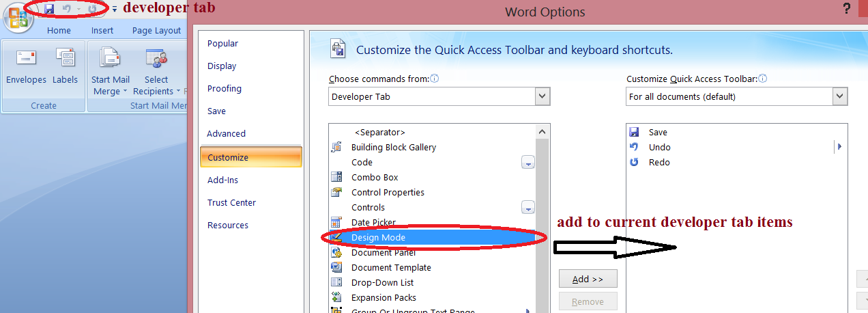Select Building Block Gallery command
Viewport: 868px width, 313px height.
coord(433,147)
